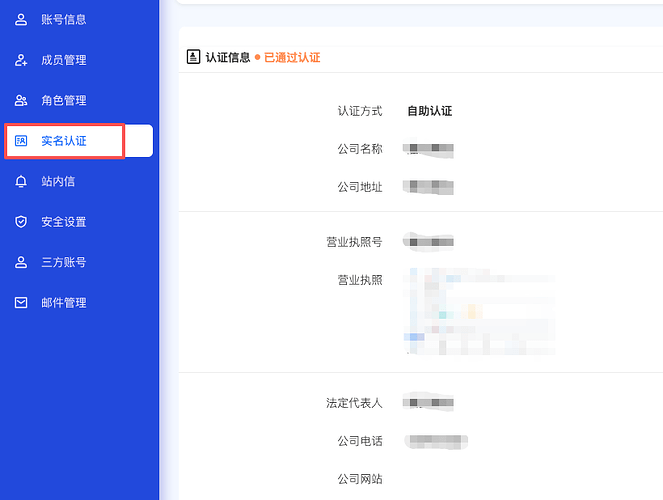663x500 pixels.
Task: Click the blurred 公司电话 value
Action: coord(437,440)
